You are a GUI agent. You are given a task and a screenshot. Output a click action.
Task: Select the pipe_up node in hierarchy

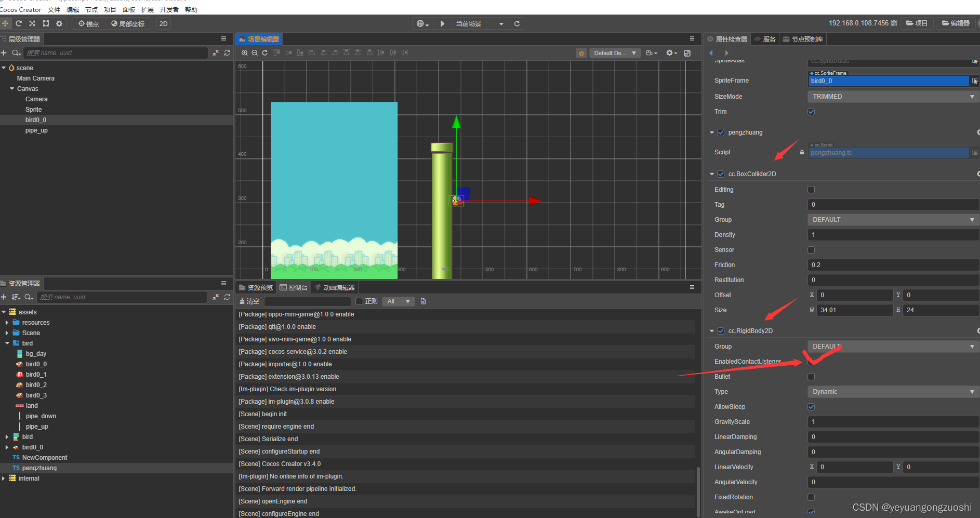click(36, 130)
